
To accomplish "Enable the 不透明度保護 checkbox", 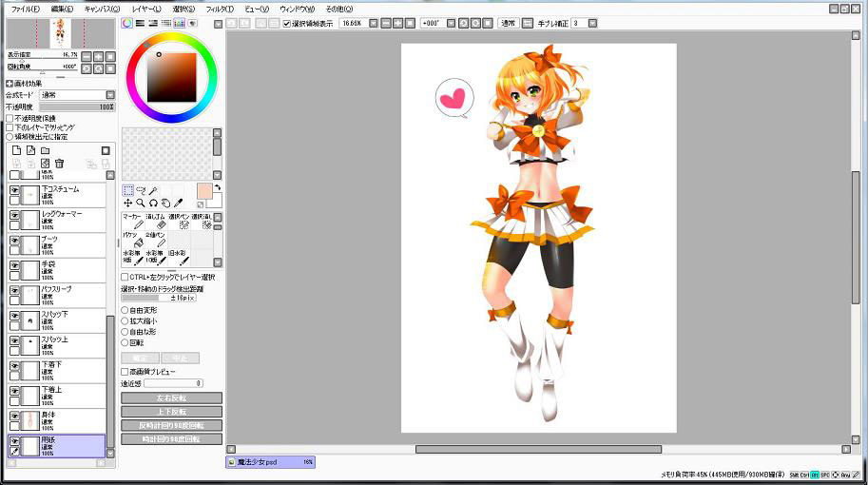I will point(10,119).
